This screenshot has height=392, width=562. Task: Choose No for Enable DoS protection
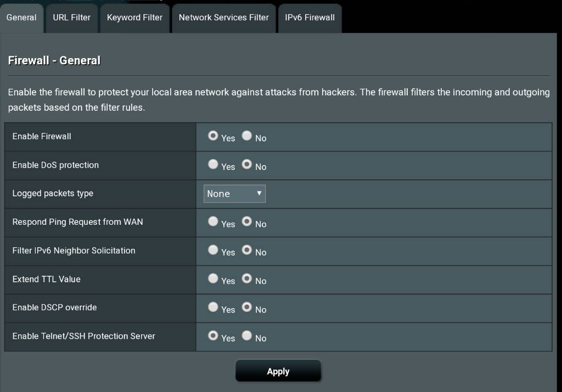(247, 164)
